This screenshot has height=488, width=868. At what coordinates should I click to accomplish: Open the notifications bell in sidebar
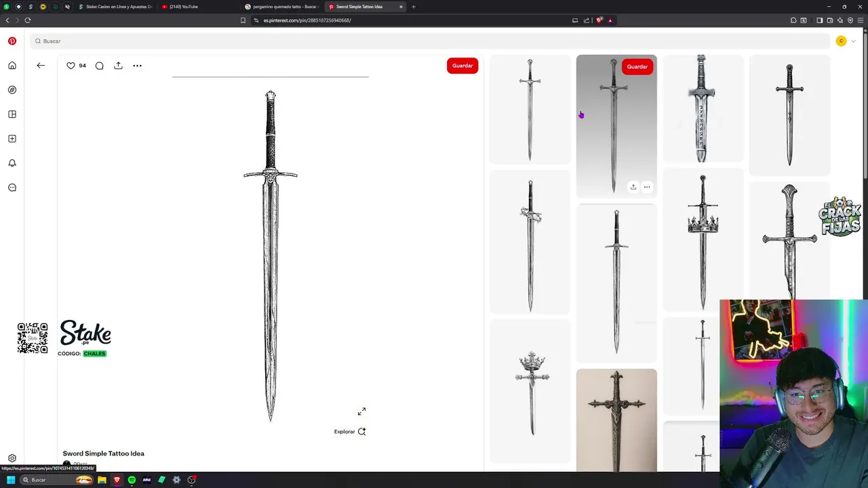12,163
